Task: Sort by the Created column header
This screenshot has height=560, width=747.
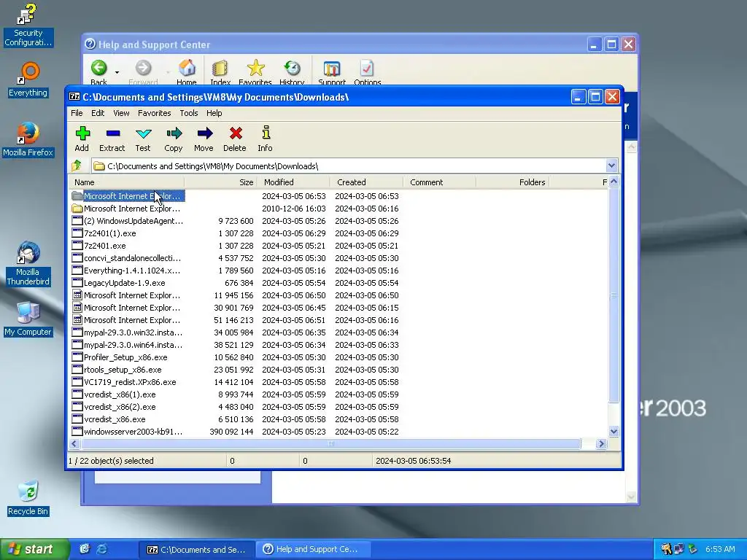Action: [x=366, y=182]
